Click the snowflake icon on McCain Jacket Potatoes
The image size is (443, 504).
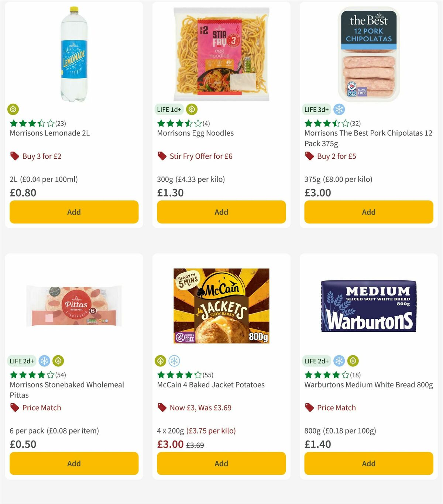[x=174, y=360]
